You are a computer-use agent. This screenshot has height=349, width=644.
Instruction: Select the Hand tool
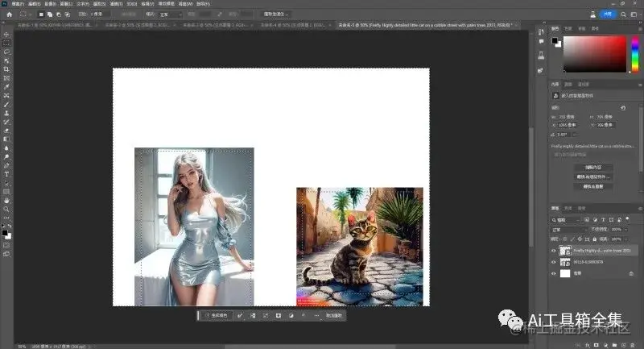(x=6, y=201)
